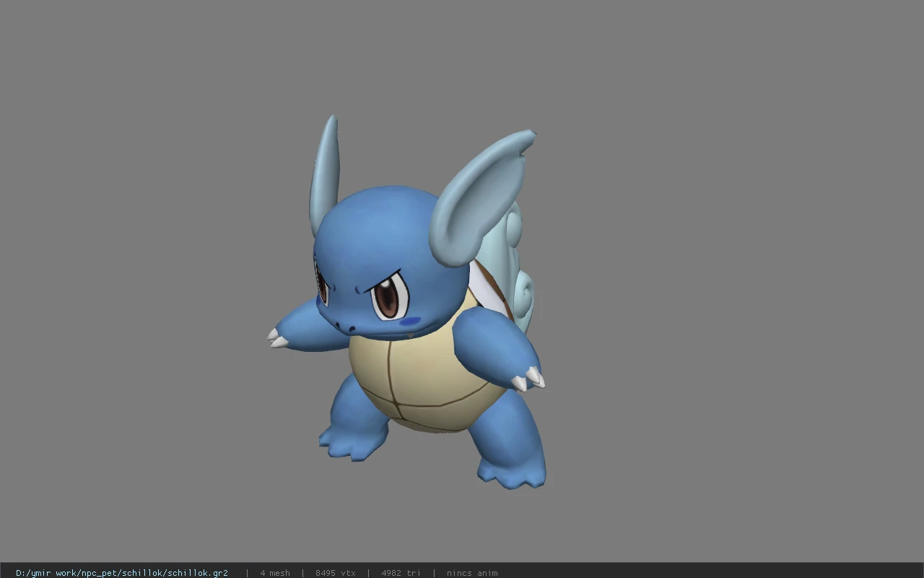Image resolution: width=924 pixels, height=578 pixels.
Task: Click the '4 mesh' status entry
Action: [x=275, y=573]
